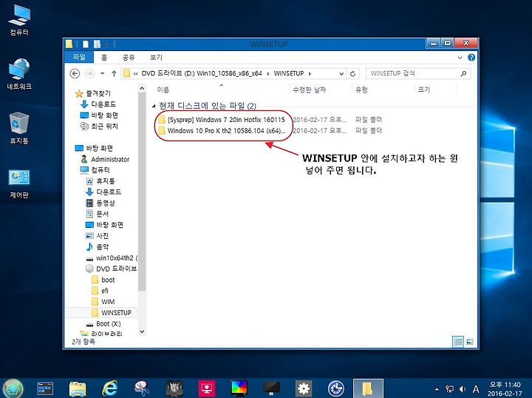532x398 pixels.
Task: Select 문서 in navigation tree
Action: click(x=98, y=214)
